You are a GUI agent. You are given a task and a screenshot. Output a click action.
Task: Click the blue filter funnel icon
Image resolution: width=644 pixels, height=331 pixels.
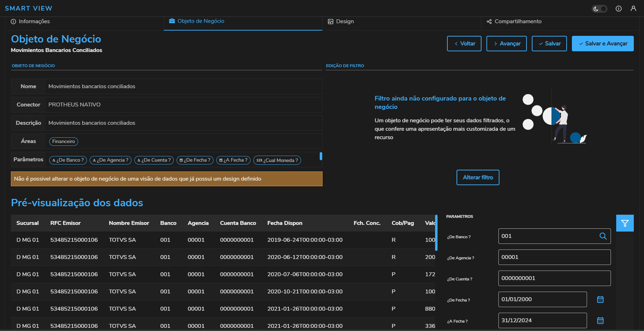[625, 223]
